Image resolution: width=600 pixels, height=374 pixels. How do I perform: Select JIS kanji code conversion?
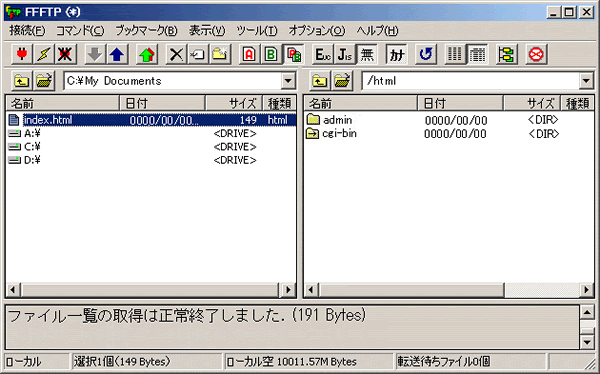point(345,54)
